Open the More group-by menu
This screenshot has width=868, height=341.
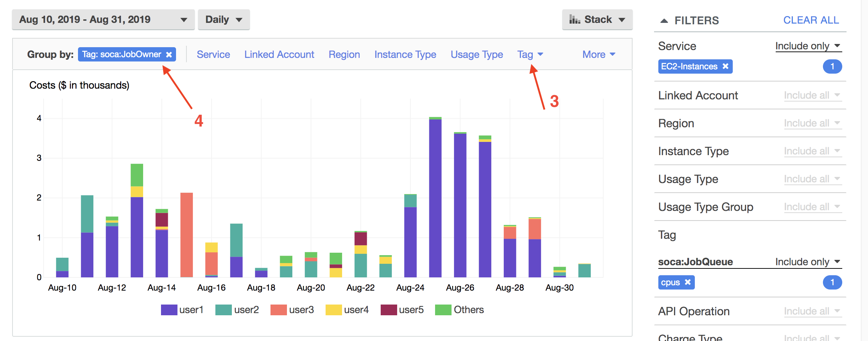click(599, 54)
